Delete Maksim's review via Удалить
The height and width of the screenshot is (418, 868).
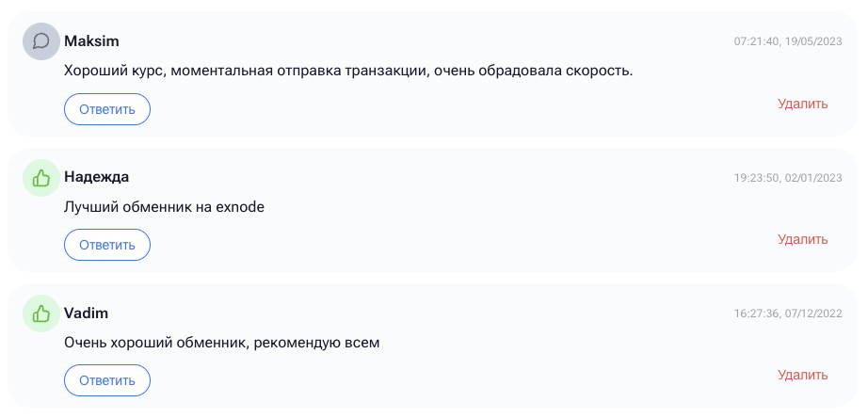803,104
